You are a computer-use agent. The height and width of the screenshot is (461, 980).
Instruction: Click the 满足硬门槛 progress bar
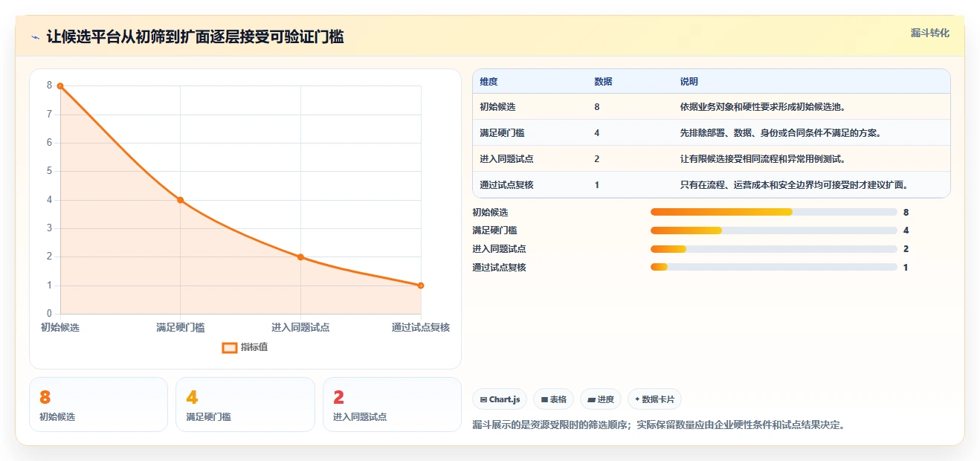coord(774,230)
